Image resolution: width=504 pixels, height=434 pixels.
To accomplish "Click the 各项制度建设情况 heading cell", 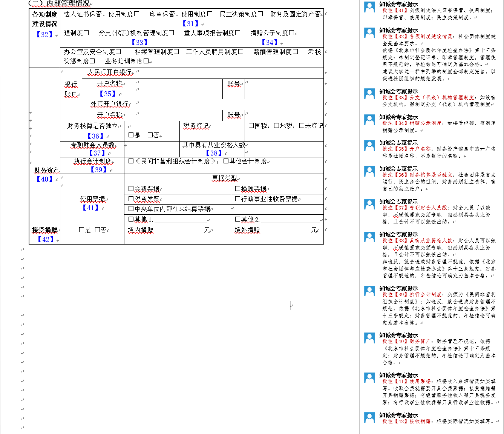I will 44,38.
